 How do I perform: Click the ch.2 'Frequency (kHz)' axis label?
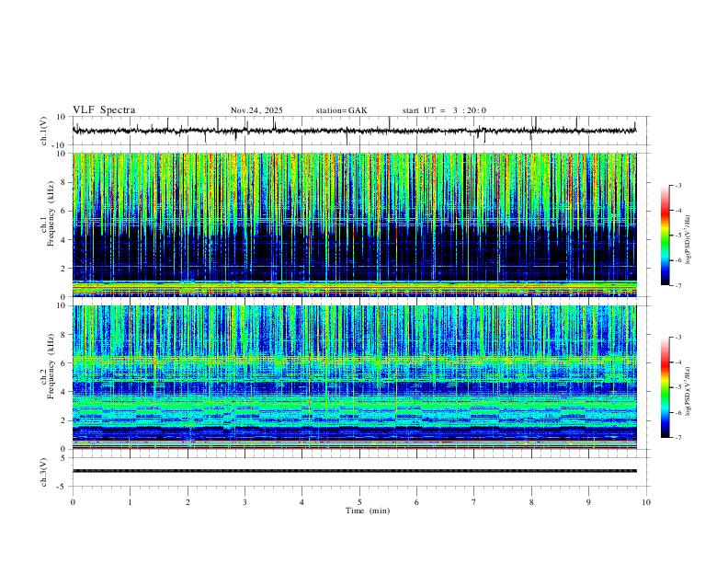click(51, 366)
